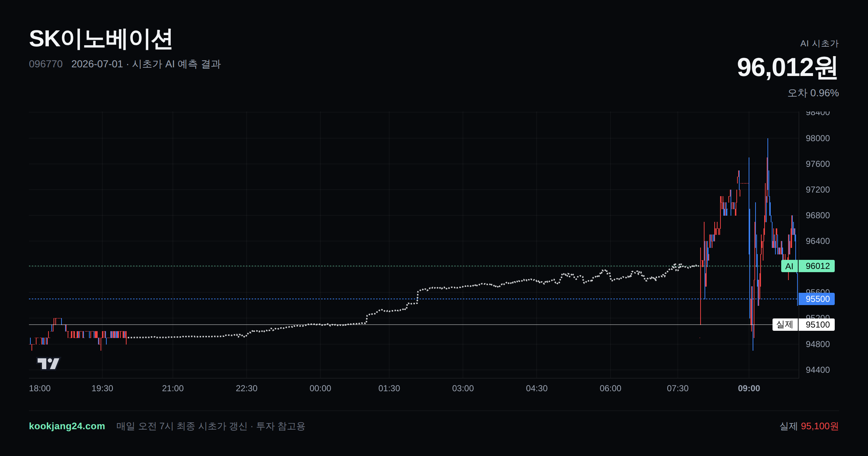Viewport: 868px width, 456px height.
Task: Click the AI 시초가 heading label
Action: [x=820, y=43]
